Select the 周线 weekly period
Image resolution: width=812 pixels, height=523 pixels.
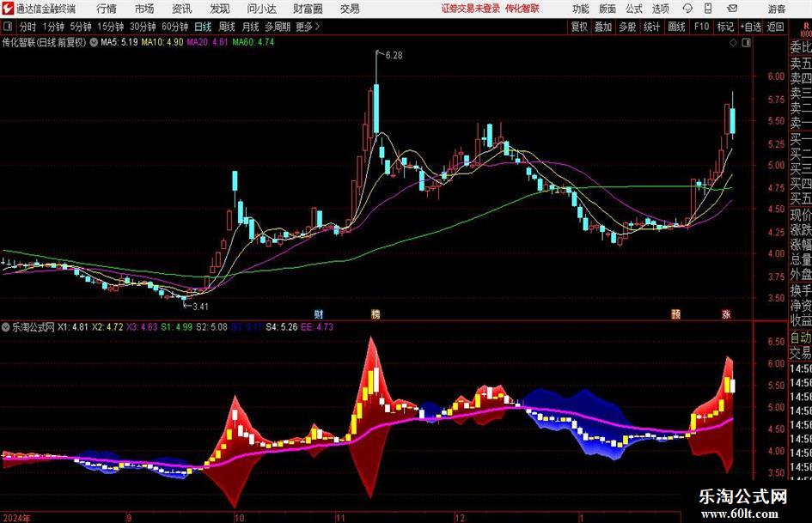pyautogui.click(x=227, y=27)
